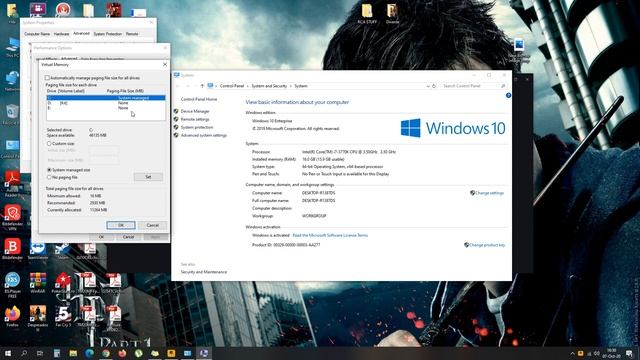This screenshot has height=360, width=640.
Task: Click the Change product key link
Action: [487, 245]
